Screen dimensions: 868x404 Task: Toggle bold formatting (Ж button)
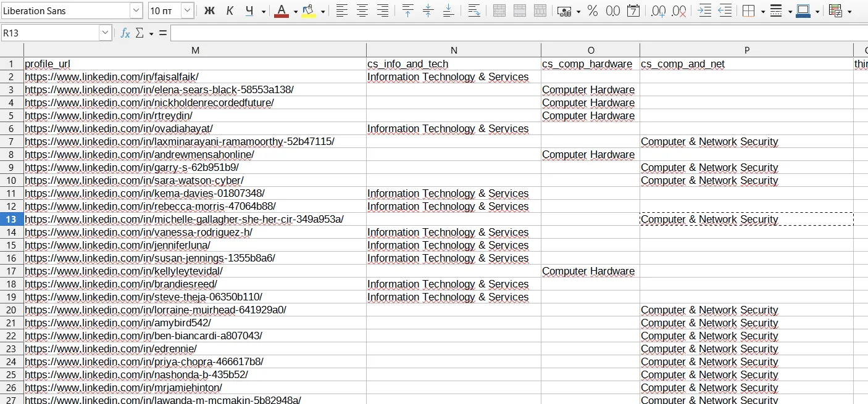(209, 10)
